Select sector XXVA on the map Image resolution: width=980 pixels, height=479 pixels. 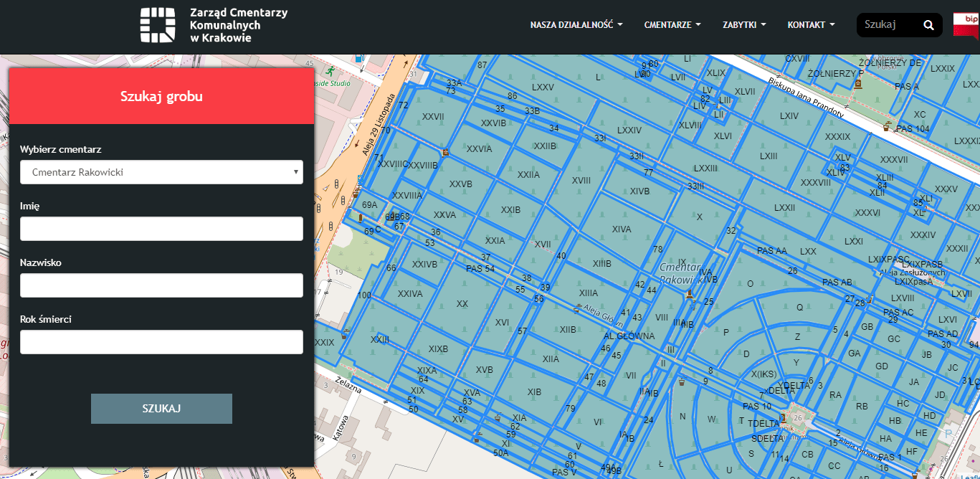444,214
